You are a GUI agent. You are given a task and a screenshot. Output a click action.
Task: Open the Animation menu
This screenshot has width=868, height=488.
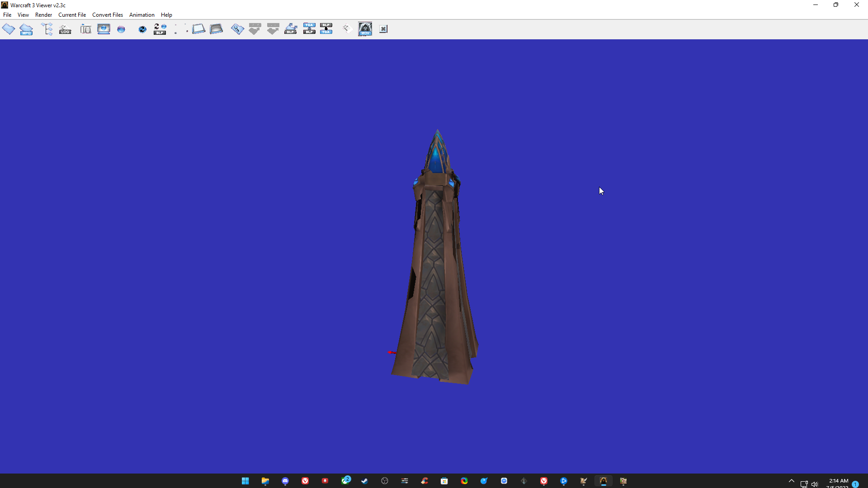tap(142, 15)
